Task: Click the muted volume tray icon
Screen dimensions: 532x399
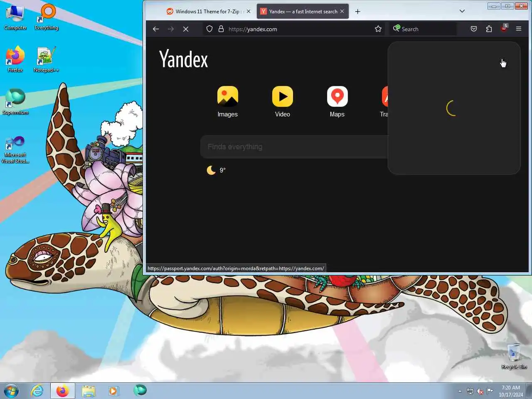Action: click(480, 391)
